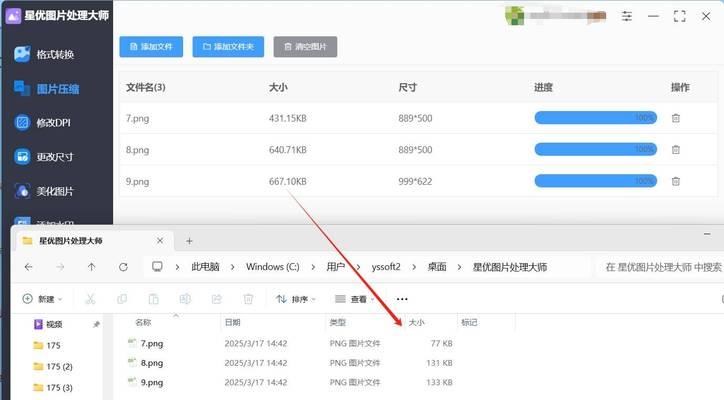The height and width of the screenshot is (400, 724).
Task: Navigate to Windows (C:) breadcrumb
Action: click(272, 267)
